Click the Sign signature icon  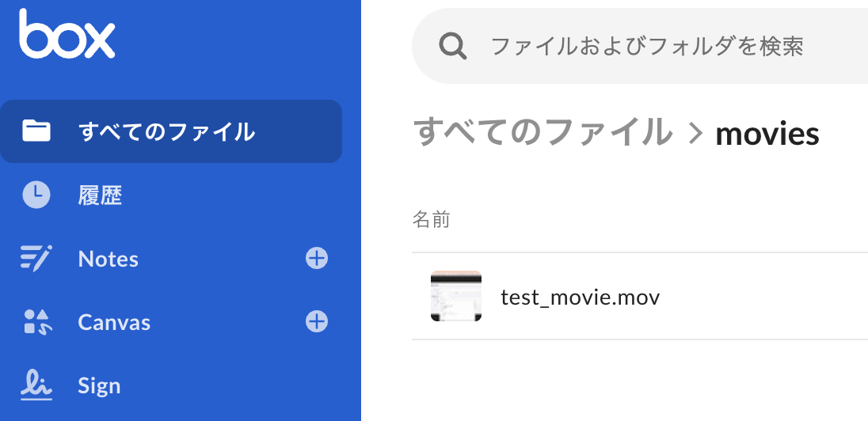(x=36, y=385)
